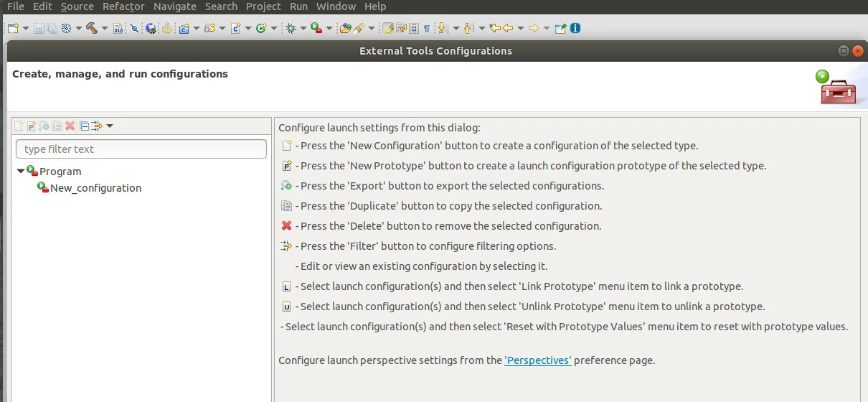Screen dimensions: 868x402
Task: Click New Prototype icon in dialog toolbar
Action: click(x=32, y=126)
